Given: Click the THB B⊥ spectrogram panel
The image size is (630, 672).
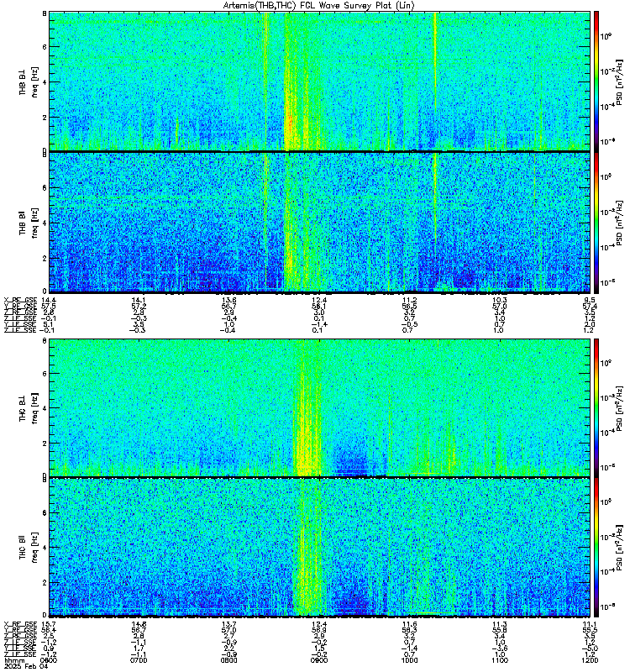Looking at the screenshot, I should (x=319, y=81).
